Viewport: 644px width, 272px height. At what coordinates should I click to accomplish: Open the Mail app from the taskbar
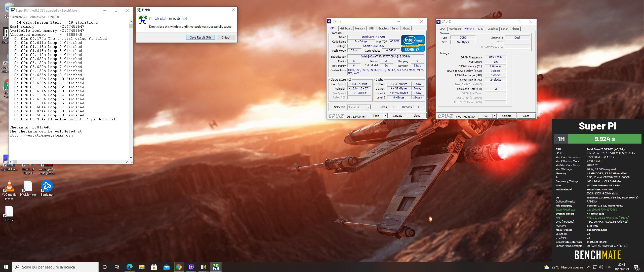click(x=167, y=267)
